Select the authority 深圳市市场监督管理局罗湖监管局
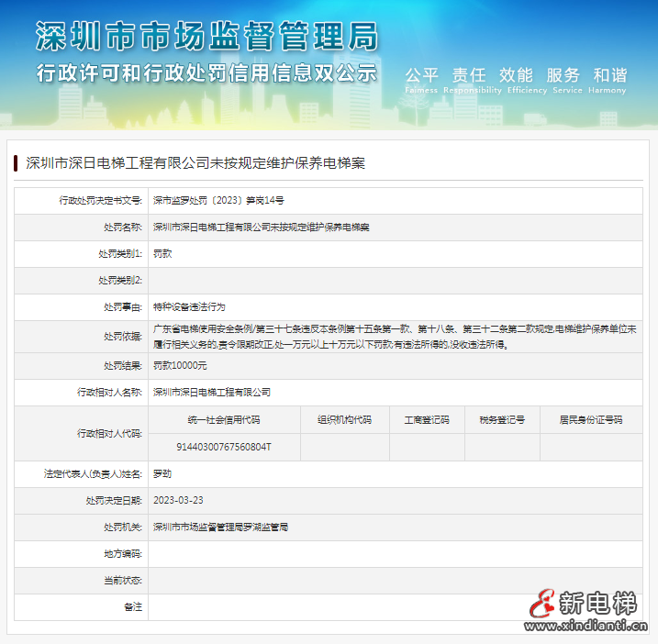Screen dimensions: 658x644 point(221,527)
